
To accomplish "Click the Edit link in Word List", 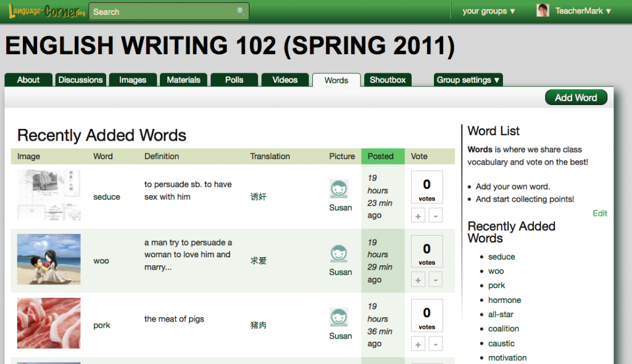I will (x=599, y=213).
